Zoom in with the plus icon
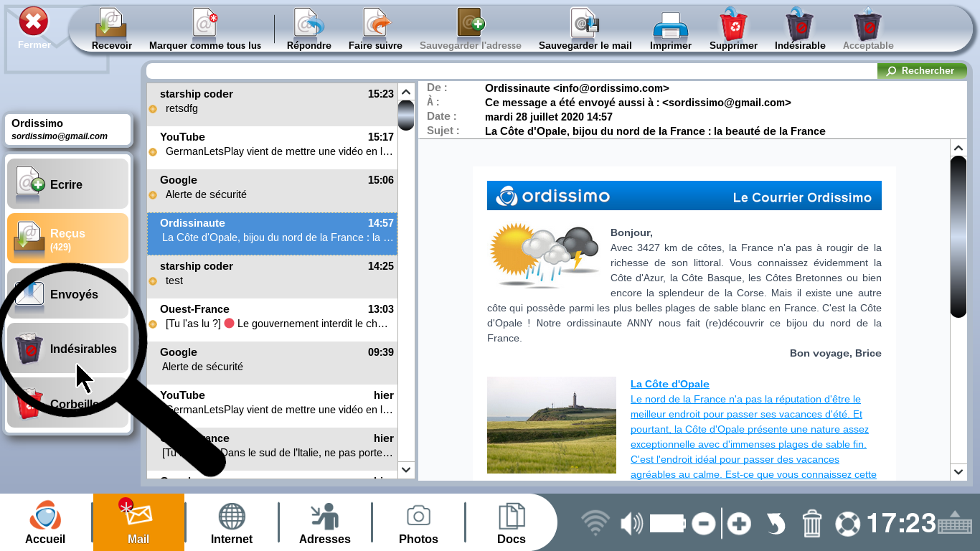 (x=739, y=524)
